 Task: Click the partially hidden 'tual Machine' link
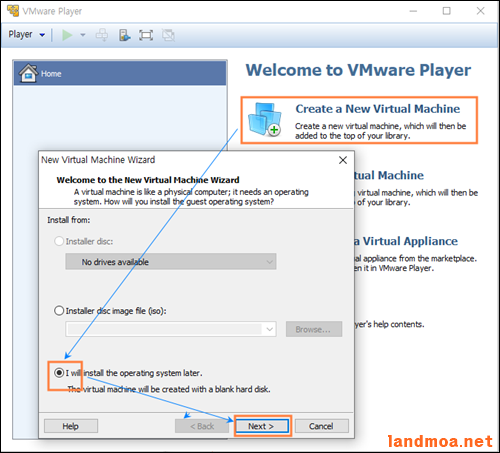tap(389, 175)
